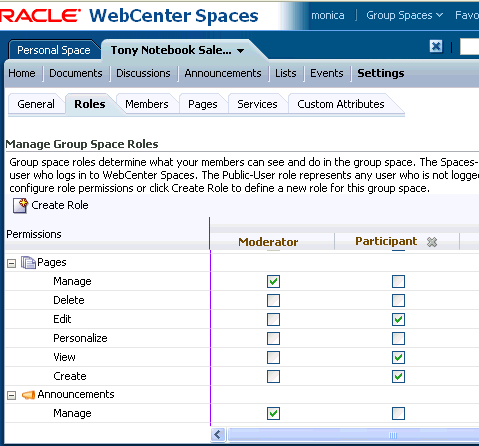
Task: Toggle Moderator Pages Create checkbox
Action: (273, 376)
